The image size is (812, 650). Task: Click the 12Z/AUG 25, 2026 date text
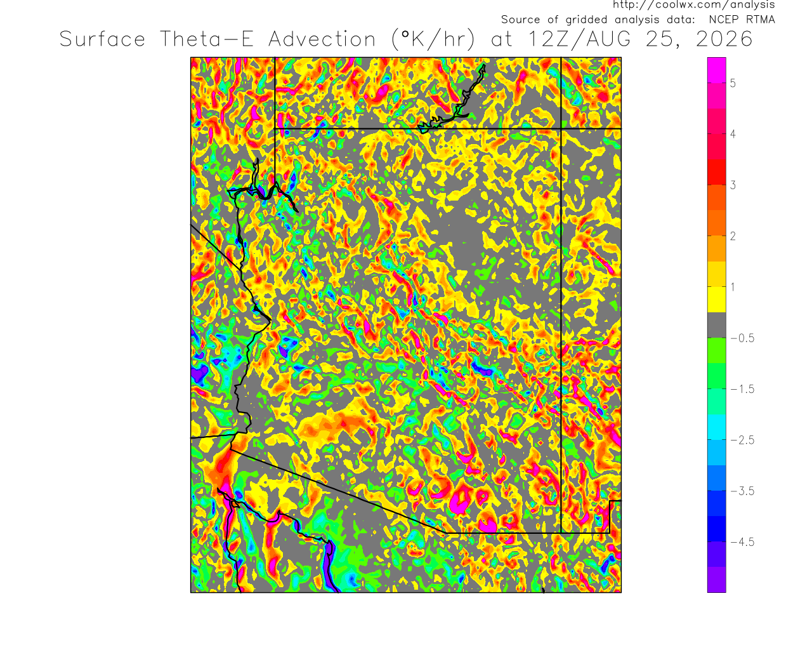pyautogui.click(x=641, y=39)
